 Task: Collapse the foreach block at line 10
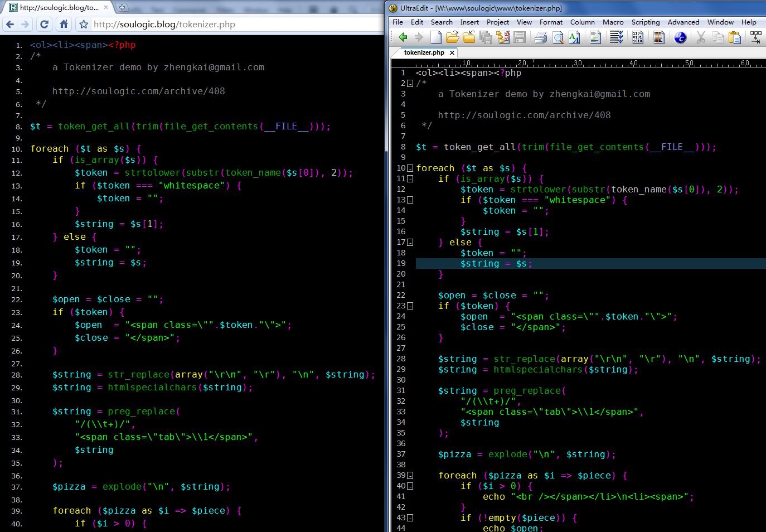click(x=410, y=168)
